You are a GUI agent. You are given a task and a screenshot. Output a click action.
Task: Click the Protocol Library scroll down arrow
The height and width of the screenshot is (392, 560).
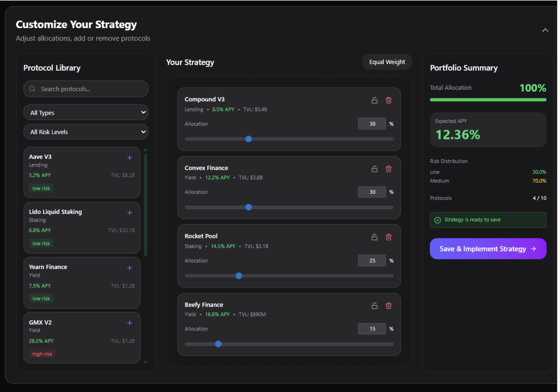point(146,362)
